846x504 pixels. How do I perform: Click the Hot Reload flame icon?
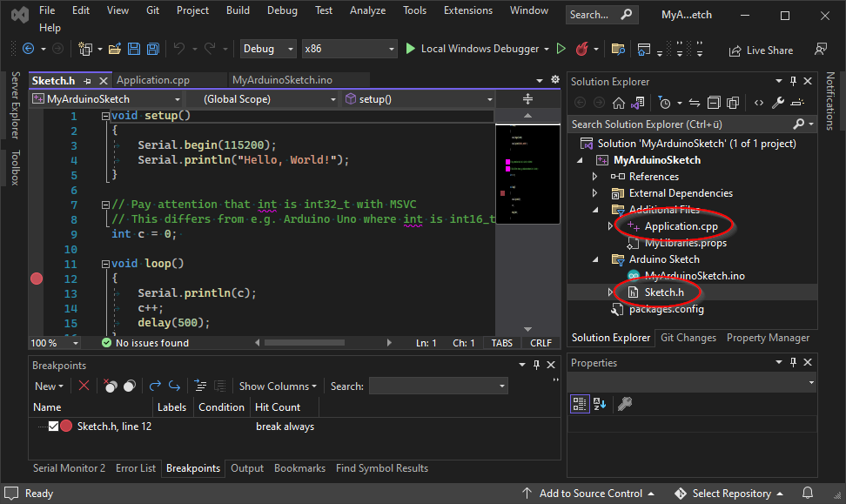click(581, 49)
